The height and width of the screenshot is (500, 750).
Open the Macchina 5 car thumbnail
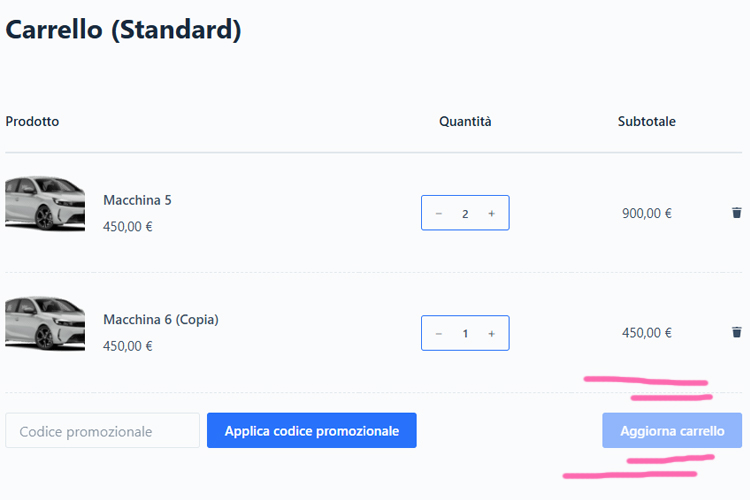[x=45, y=205]
